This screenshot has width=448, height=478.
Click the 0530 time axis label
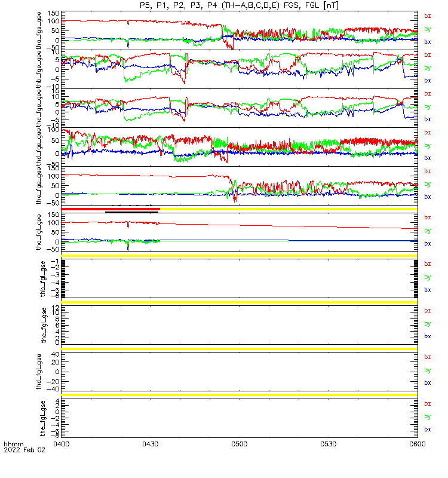click(x=328, y=444)
